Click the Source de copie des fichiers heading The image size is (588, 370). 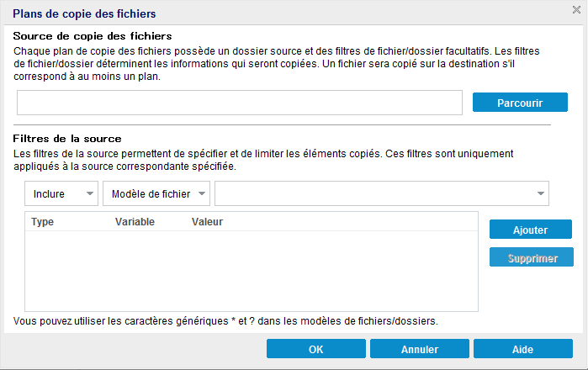93,36
